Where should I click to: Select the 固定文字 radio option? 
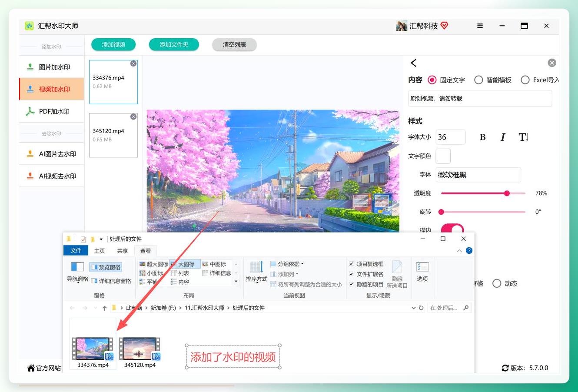(x=432, y=80)
